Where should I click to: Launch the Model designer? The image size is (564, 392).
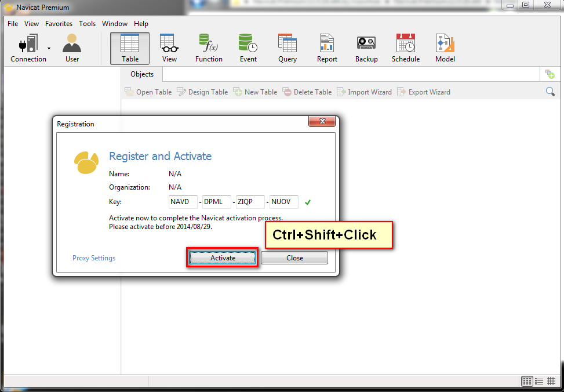point(445,48)
